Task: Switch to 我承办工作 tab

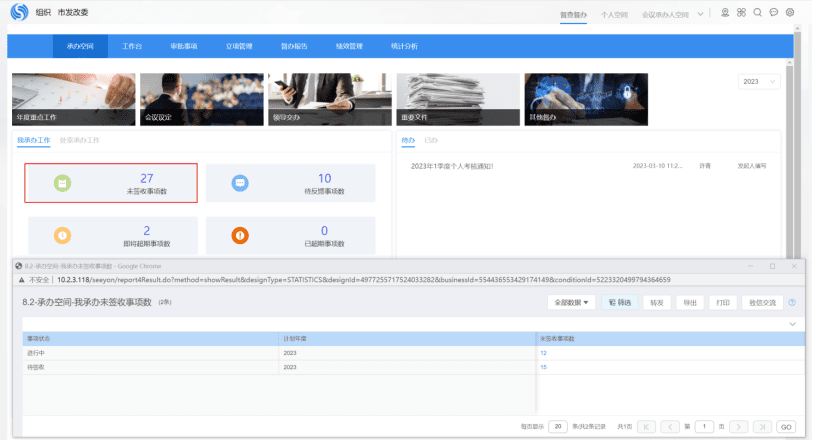Action: 34,140
